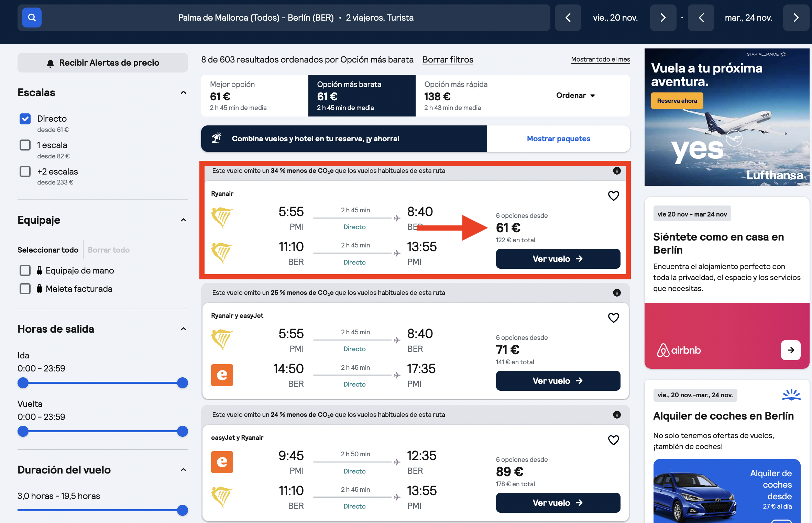The height and width of the screenshot is (523, 812).
Task: Collapse the Equipaje section
Action: 184,220
